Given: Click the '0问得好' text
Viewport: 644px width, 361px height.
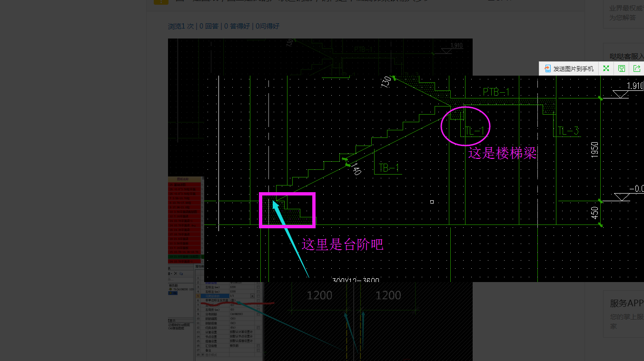Looking at the screenshot, I should (268, 26).
